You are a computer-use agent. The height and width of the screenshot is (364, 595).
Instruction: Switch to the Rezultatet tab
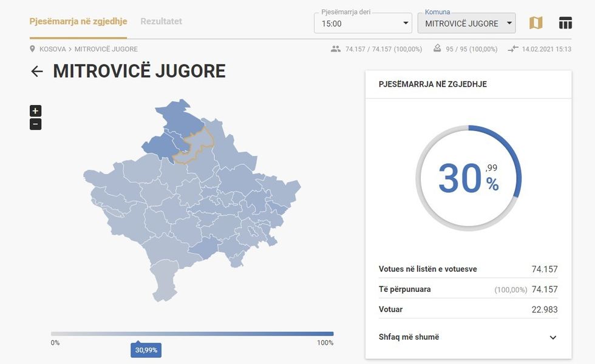click(x=161, y=21)
